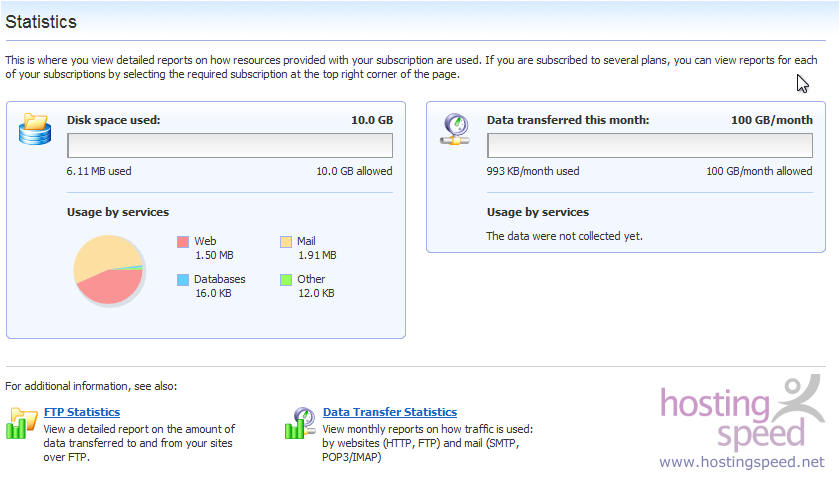Image resolution: width=840 pixels, height=480 pixels.
Task: Click the data transferred progress bar
Action: pyautogui.click(x=650, y=146)
